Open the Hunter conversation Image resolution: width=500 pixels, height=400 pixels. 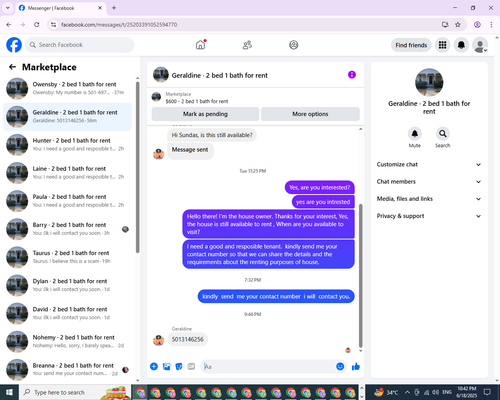tap(67, 145)
